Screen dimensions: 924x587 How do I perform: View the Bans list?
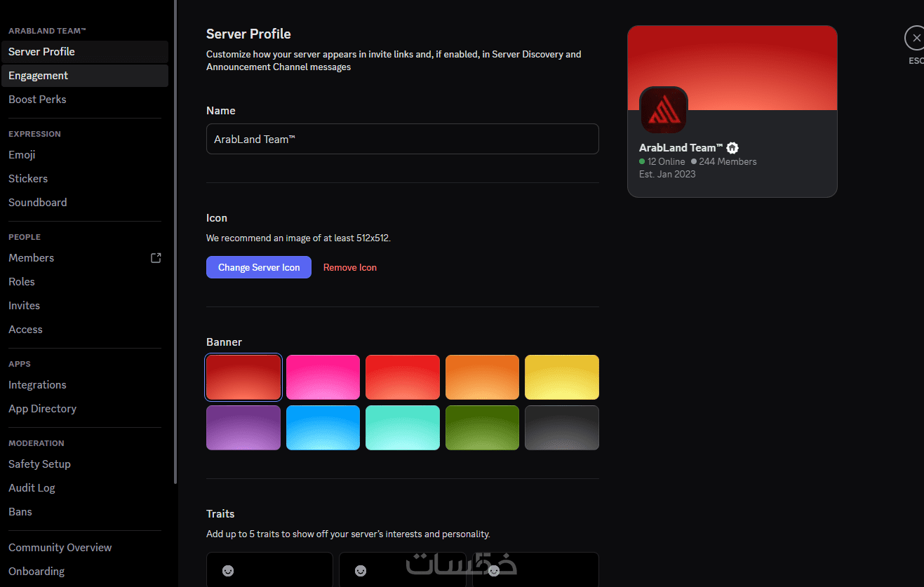85,512
